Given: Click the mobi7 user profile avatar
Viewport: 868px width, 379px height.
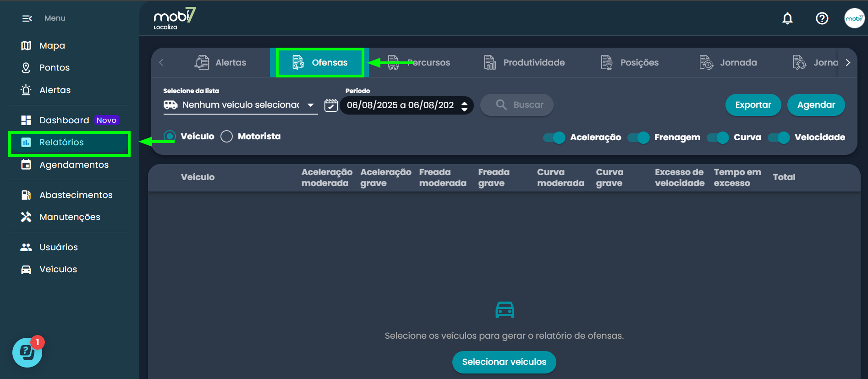Looking at the screenshot, I should pos(854,18).
